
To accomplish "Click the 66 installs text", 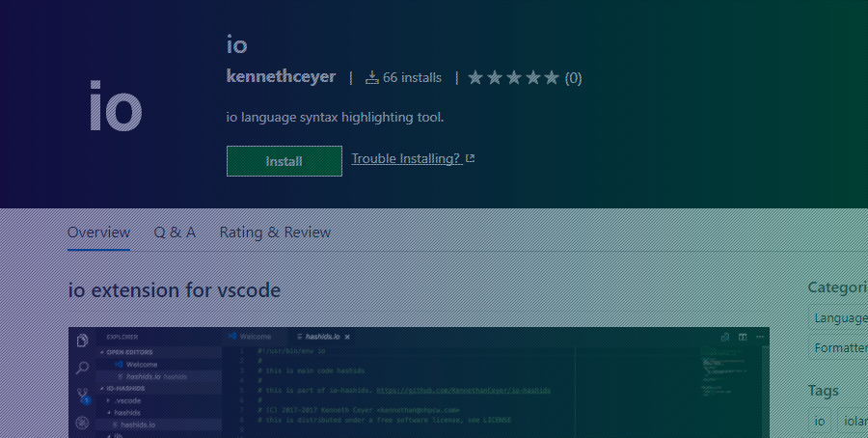I will click(412, 78).
